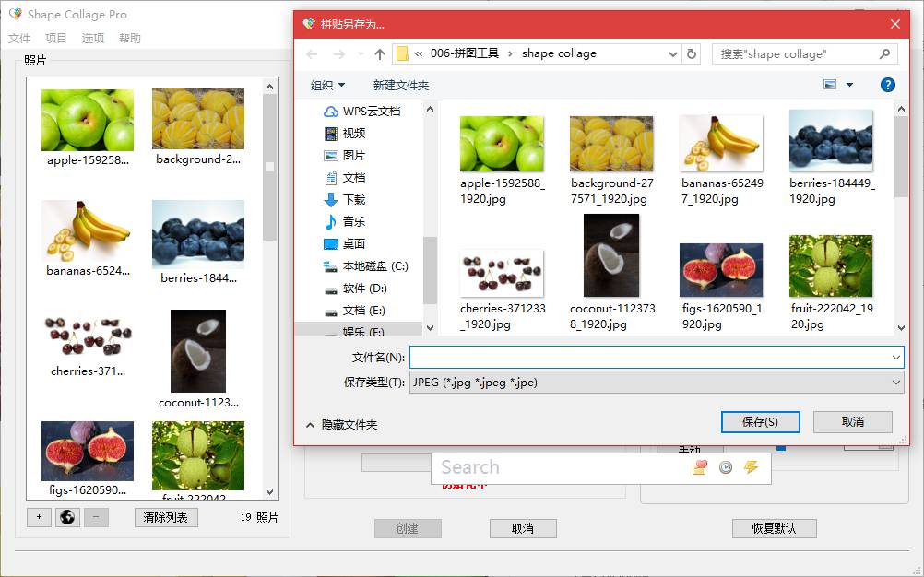The width and height of the screenshot is (924, 577).
Task: Select cherries-371233_1920.jpg in dialog
Action: click(x=502, y=290)
